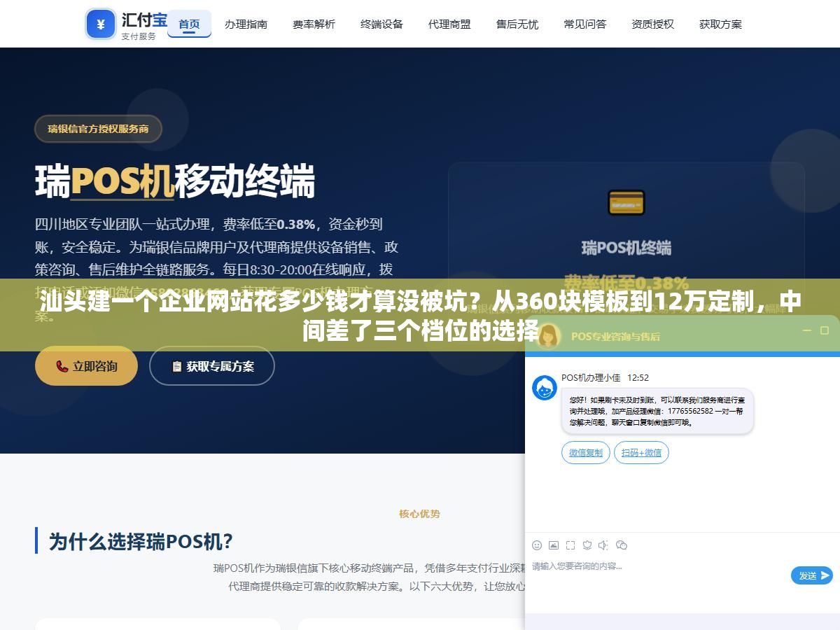Click the 汇付宝 logo icon

coord(101,24)
